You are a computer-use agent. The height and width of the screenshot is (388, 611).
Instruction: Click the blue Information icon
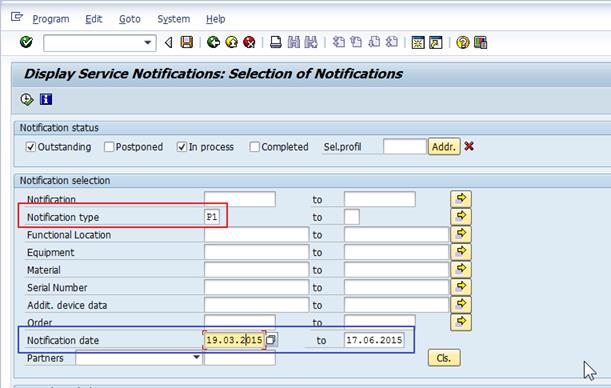click(46, 99)
